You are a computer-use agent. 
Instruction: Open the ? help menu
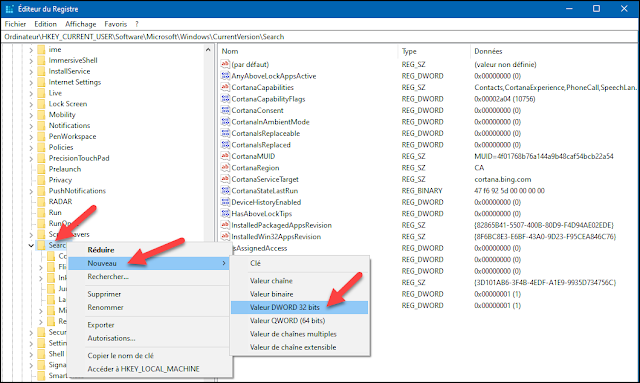[x=137, y=24]
